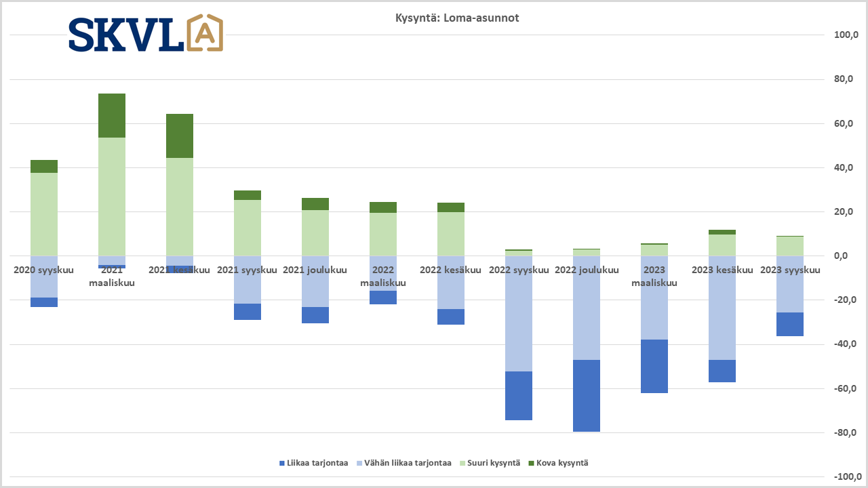Image resolution: width=868 pixels, height=488 pixels.
Task: Click the Vähän liikaa tarjontaa legend swatch
Action: tap(359, 464)
